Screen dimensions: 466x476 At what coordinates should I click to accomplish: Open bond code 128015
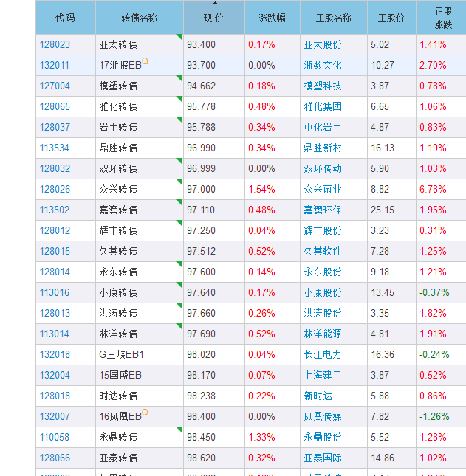pos(55,251)
